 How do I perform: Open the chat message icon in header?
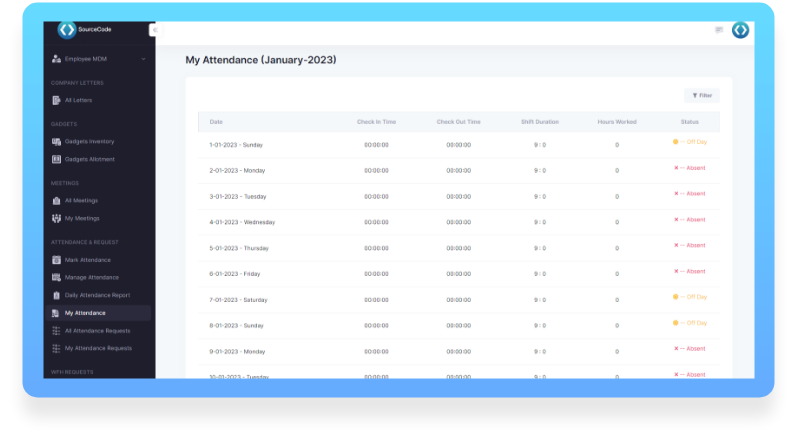[x=719, y=30]
